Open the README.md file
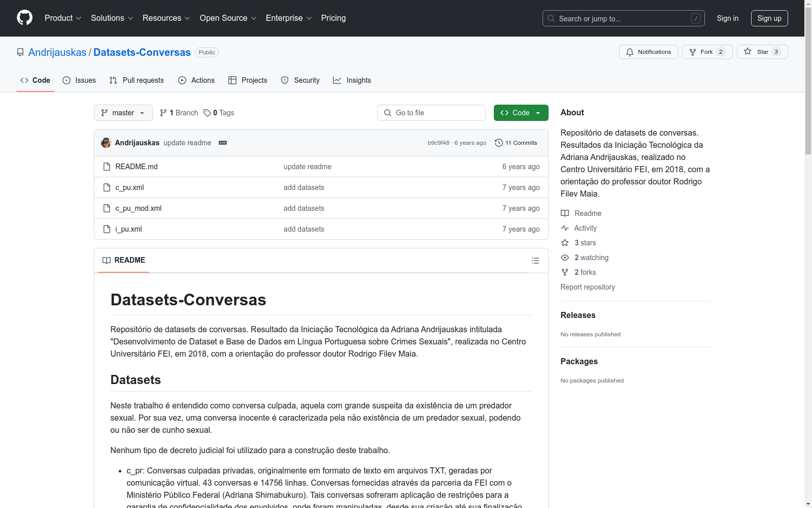The image size is (812, 508). pos(137,167)
